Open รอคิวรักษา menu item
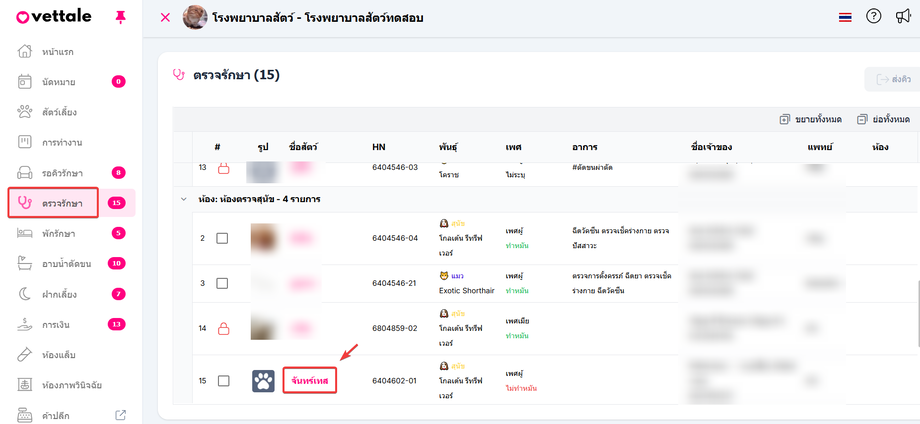The width and height of the screenshot is (920, 424). pos(62,173)
